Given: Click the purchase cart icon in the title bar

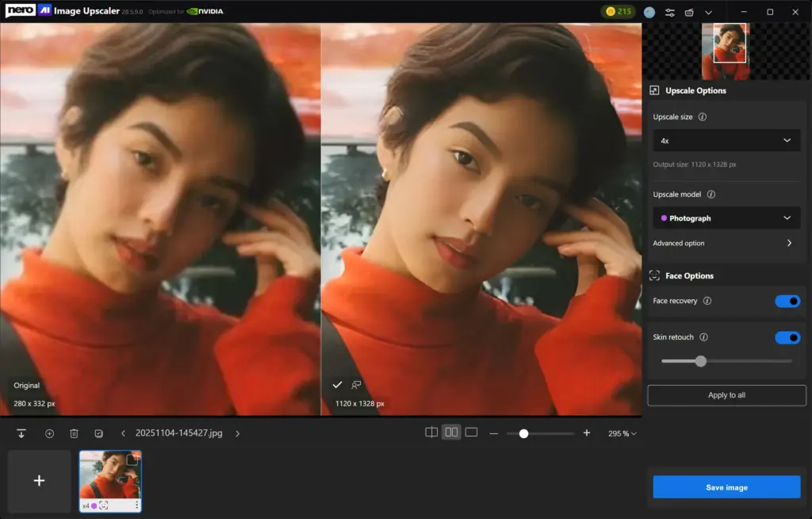Looking at the screenshot, I should click(689, 12).
